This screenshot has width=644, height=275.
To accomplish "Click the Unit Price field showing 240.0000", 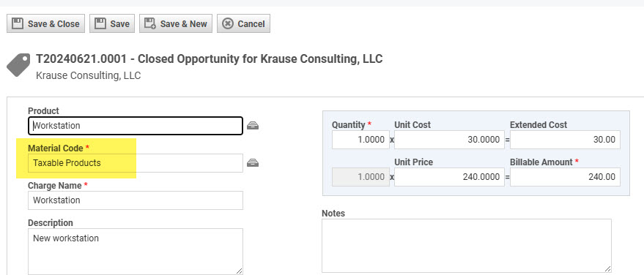I will coord(449,177).
